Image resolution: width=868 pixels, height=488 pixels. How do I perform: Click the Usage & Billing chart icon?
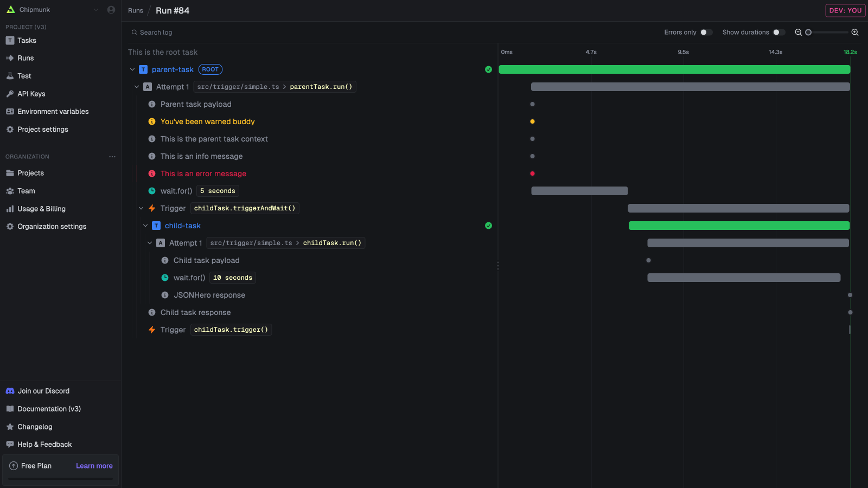[10, 209]
